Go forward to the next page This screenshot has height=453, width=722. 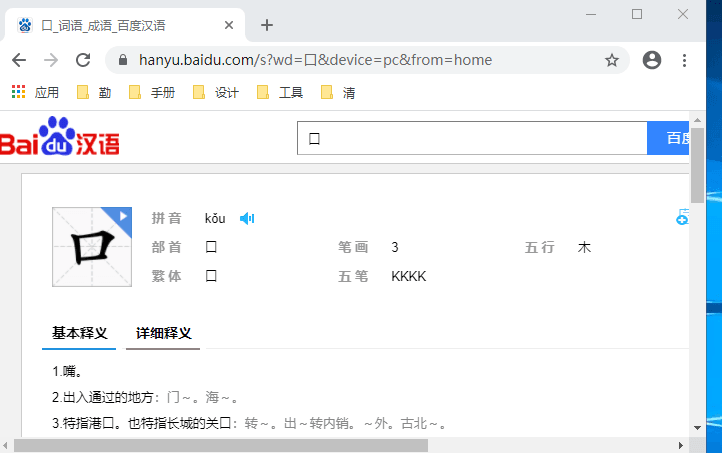pyautogui.click(x=51, y=60)
